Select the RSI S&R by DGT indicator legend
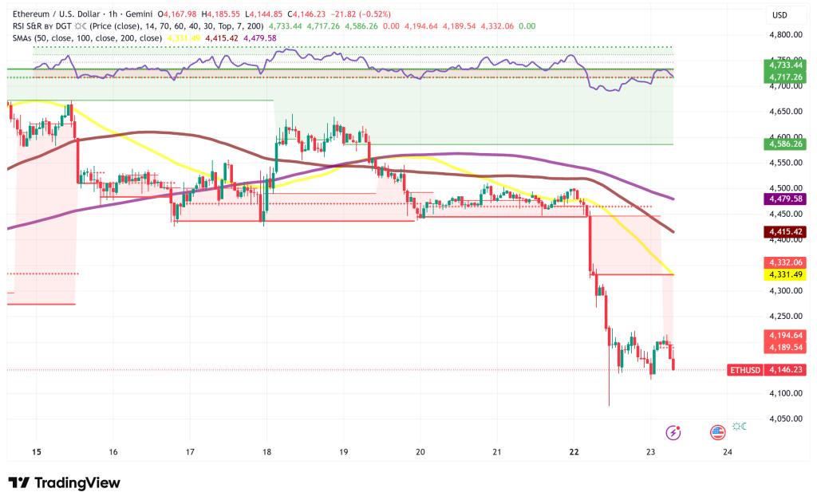The image size is (817, 504). tap(138, 26)
